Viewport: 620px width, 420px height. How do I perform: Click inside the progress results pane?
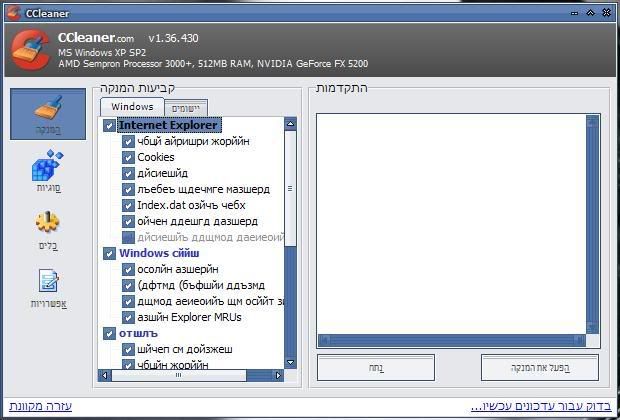[x=452, y=224]
